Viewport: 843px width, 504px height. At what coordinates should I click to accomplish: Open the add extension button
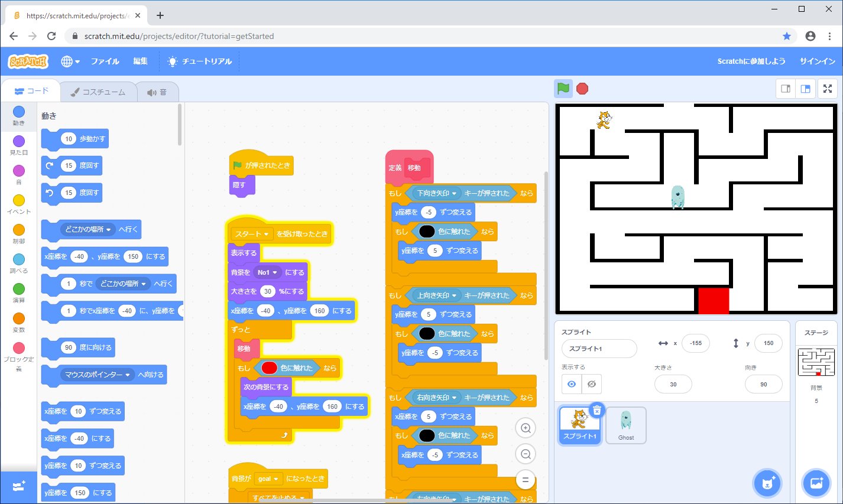(x=18, y=486)
